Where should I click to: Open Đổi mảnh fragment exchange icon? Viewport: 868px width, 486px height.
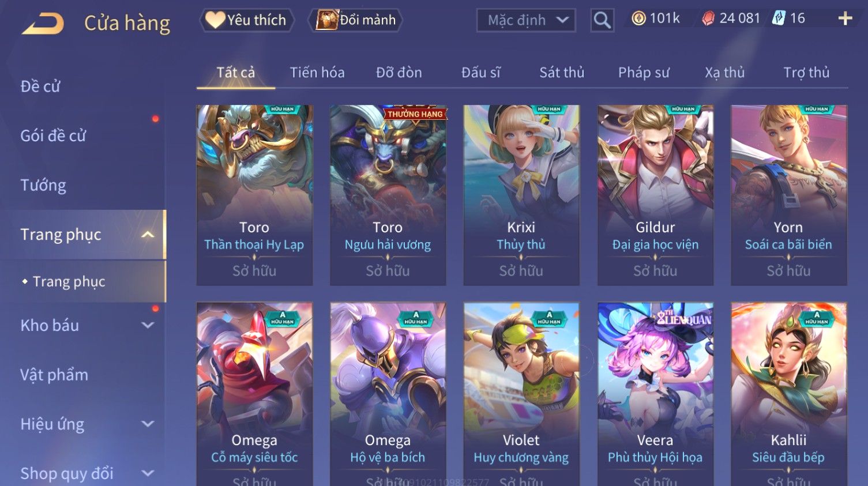(x=327, y=20)
